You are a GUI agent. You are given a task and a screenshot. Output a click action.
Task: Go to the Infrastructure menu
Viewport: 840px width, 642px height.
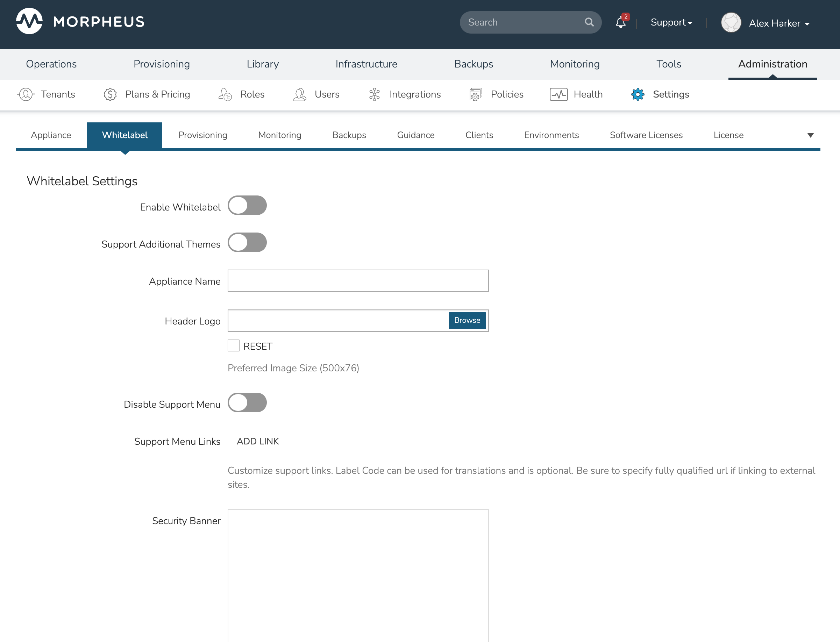point(366,64)
